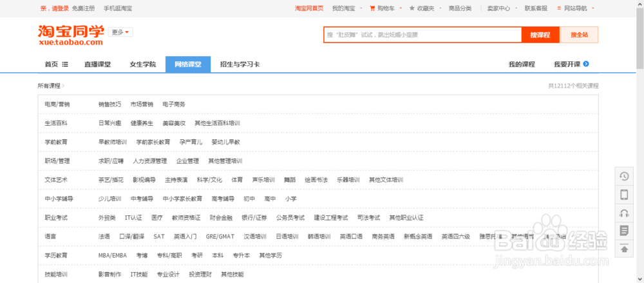
Task: Select the 销售技巧 category link
Action: (x=109, y=104)
